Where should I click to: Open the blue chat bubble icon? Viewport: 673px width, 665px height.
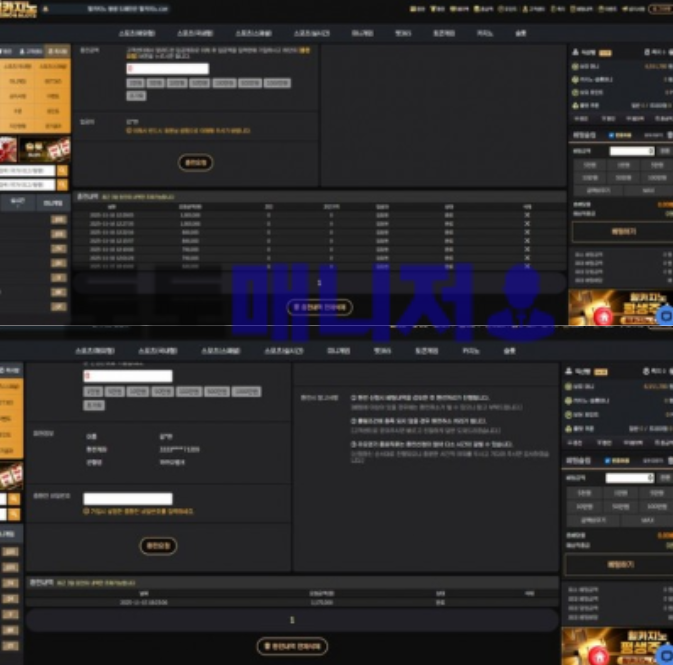[x=667, y=316]
